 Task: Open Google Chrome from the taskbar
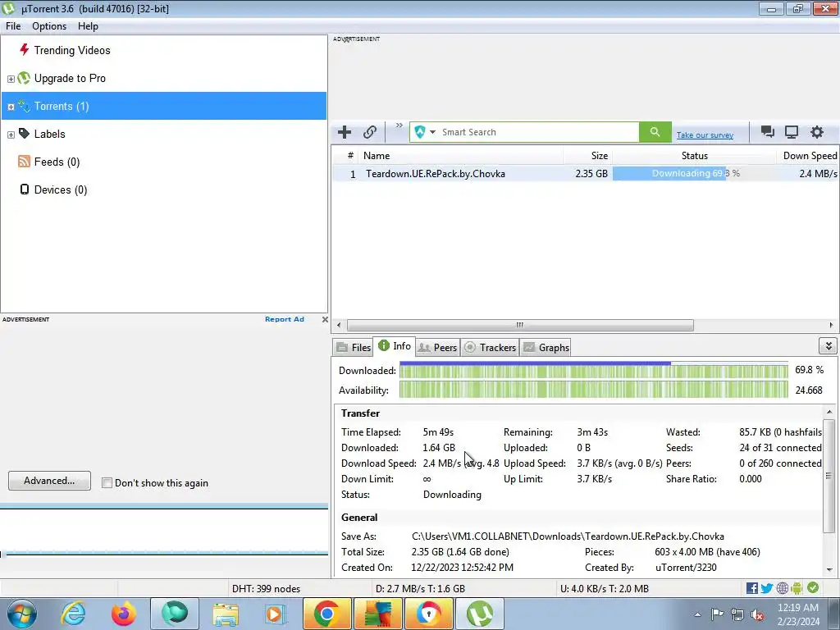pos(326,614)
